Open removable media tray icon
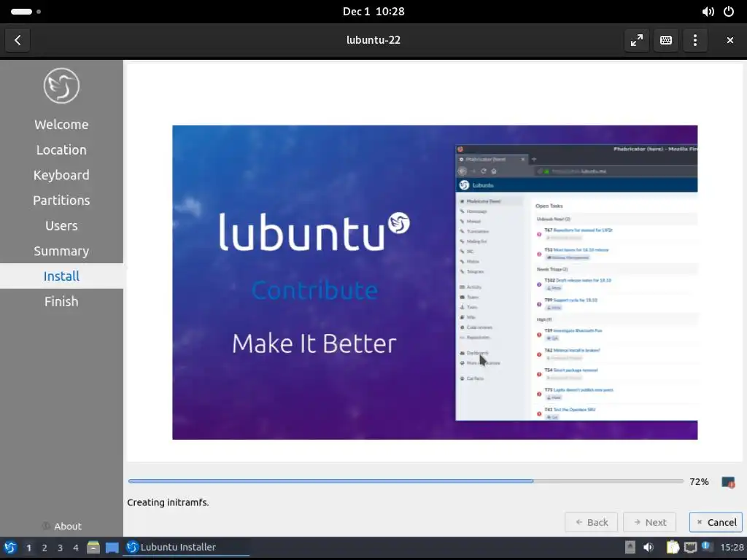 pyautogui.click(x=630, y=548)
